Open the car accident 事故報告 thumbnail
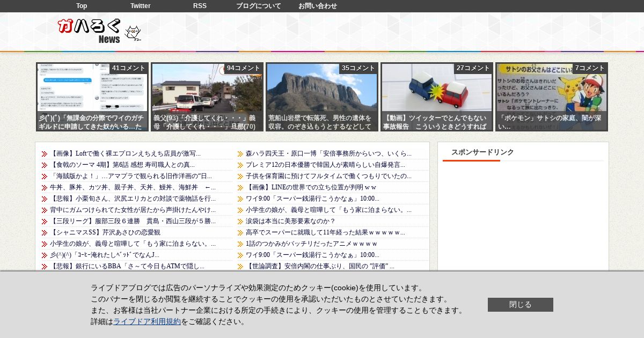 (x=437, y=97)
